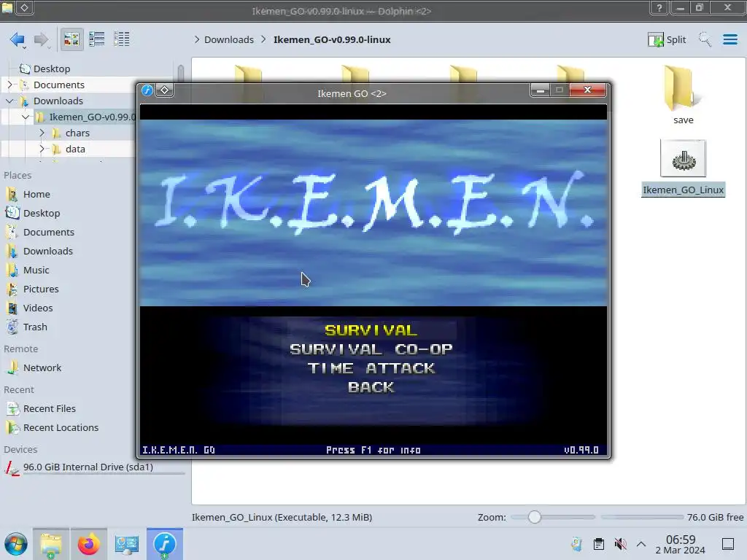Toggle Dolphin window on all desktops
Image resolution: width=747 pixels, height=560 pixels.
tap(24, 7)
